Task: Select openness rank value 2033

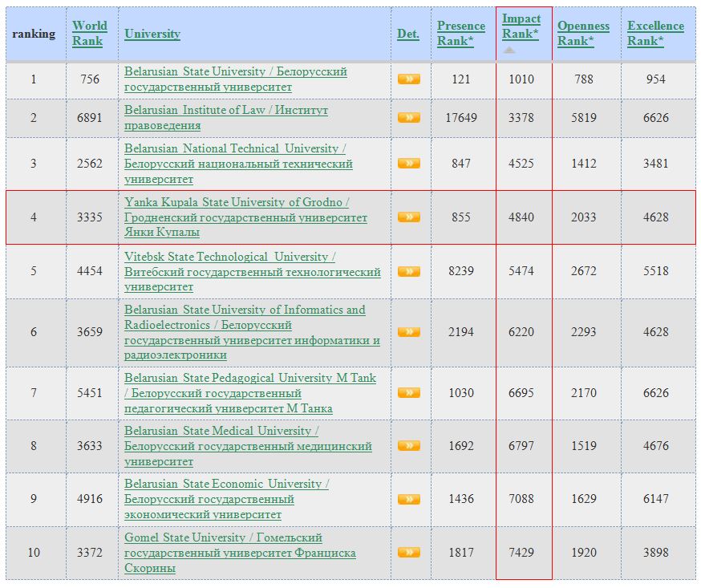Action: (x=583, y=217)
